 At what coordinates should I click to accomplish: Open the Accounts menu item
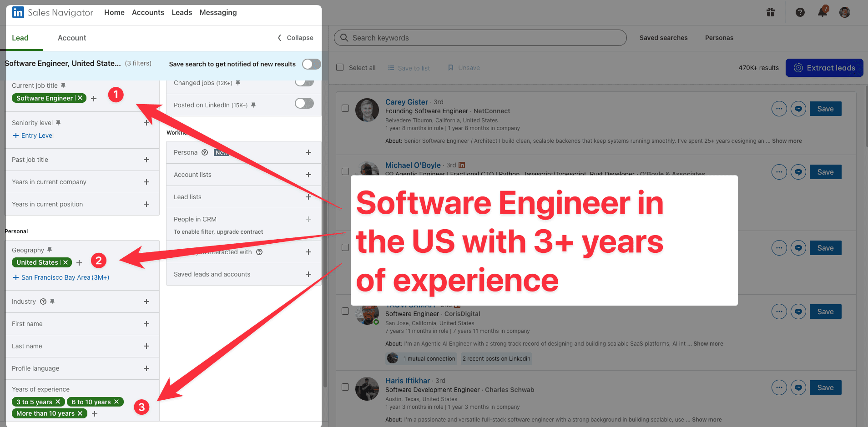(148, 12)
